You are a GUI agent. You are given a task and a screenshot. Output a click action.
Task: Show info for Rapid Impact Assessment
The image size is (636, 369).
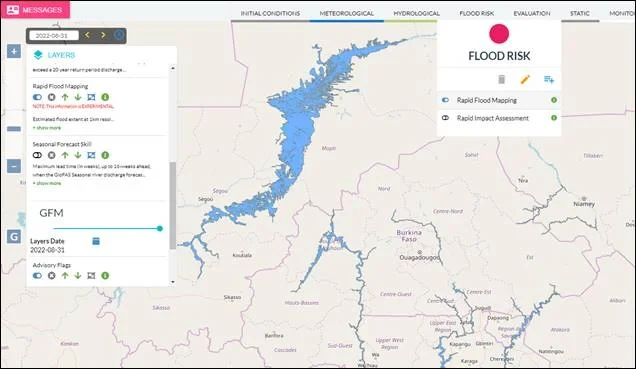[554, 118]
